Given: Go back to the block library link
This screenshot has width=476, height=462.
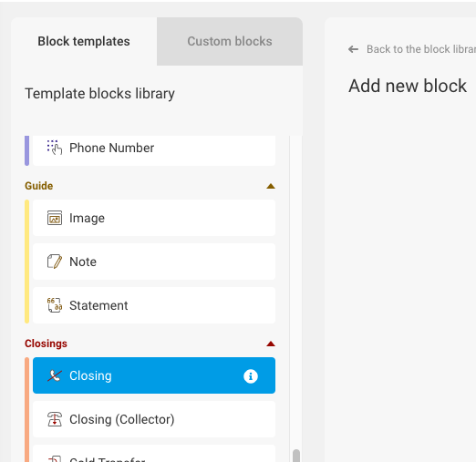Looking at the screenshot, I should pos(421,49).
